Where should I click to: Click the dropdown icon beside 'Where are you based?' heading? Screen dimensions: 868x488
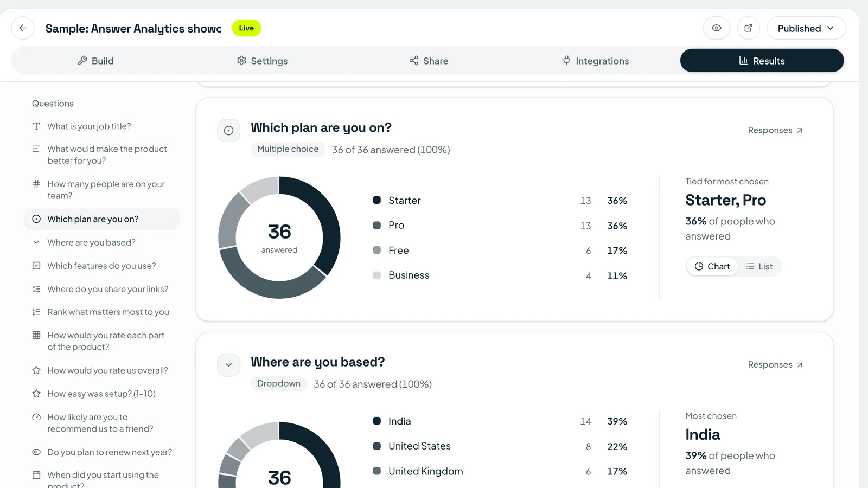(x=228, y=365)
